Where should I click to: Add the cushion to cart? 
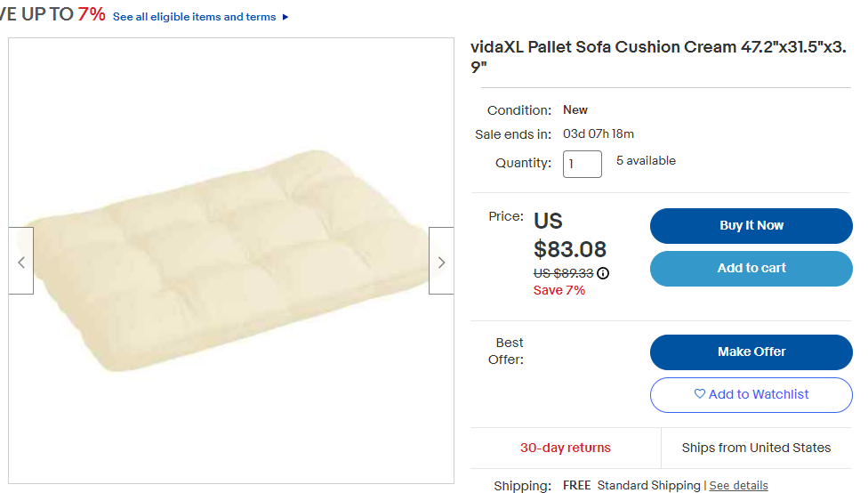click(751, 269)
